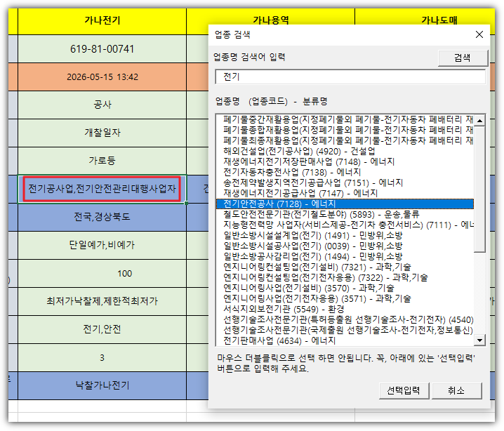Click cell with 2026-05-15 13:42

point(102,77)
